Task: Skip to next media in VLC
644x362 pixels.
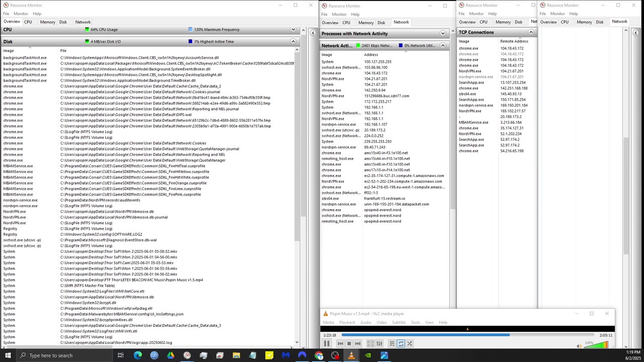Action: click(358, 344)
